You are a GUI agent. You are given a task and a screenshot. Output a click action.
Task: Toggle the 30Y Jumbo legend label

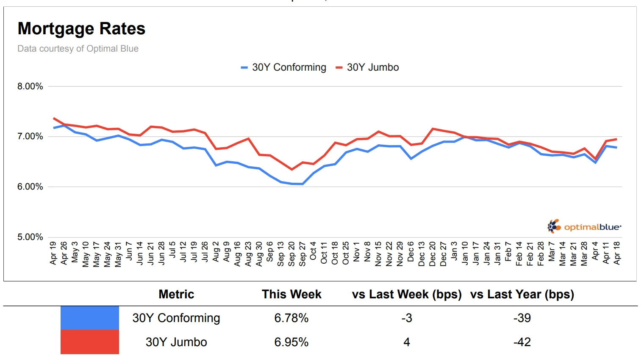point(373,68)
